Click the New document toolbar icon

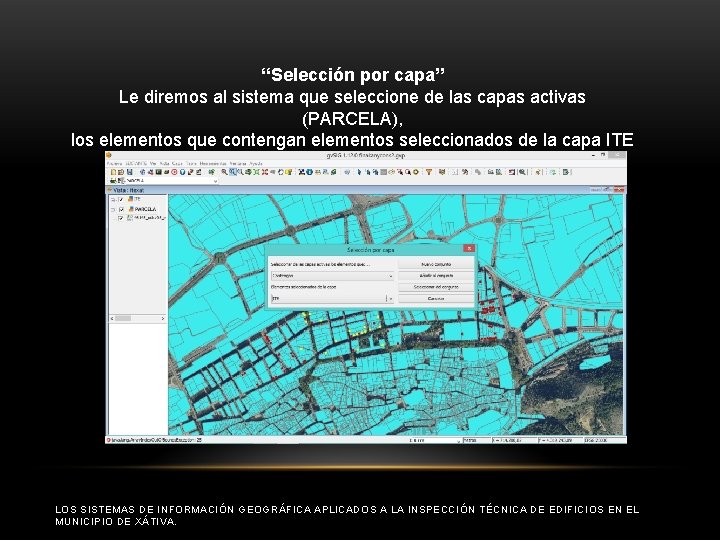[113, 172]
